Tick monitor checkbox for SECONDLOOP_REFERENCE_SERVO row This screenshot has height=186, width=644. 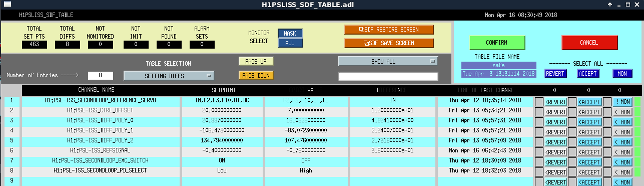[607, 101]
